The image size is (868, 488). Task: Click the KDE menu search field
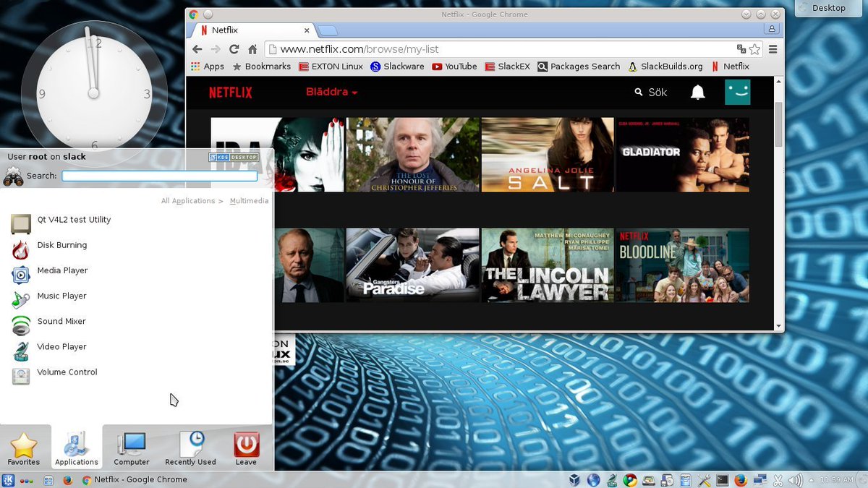[x=159, y=176]
